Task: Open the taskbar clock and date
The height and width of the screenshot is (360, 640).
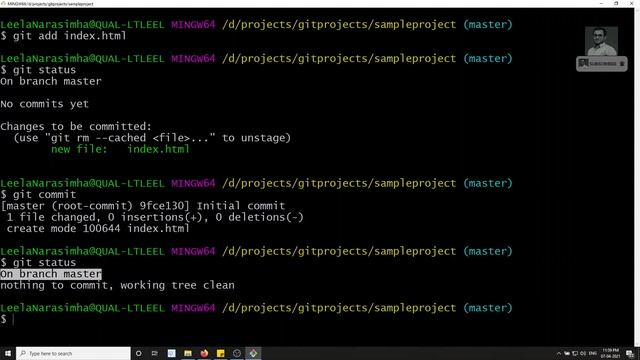Action: pos(610,353)
